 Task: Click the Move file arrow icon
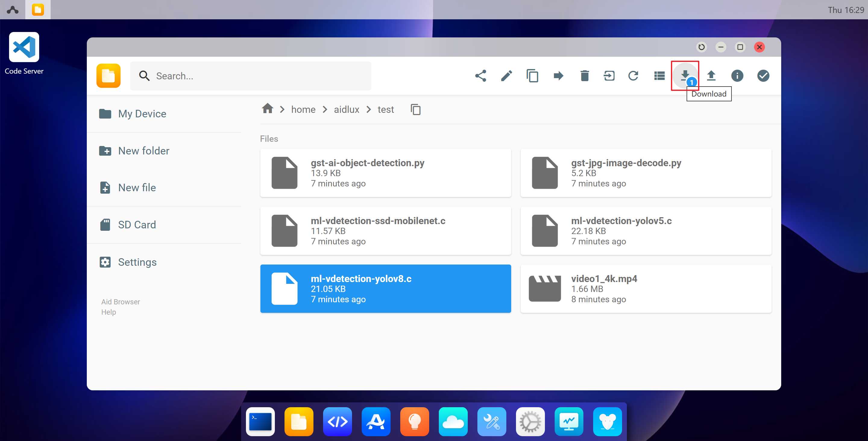558,76
